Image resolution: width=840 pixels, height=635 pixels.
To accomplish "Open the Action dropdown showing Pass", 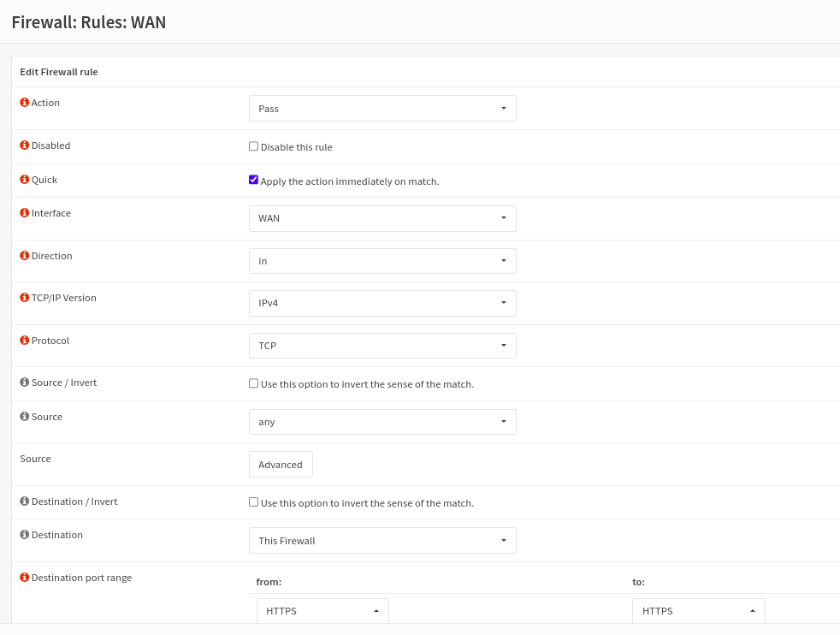I will coord(382,108).
